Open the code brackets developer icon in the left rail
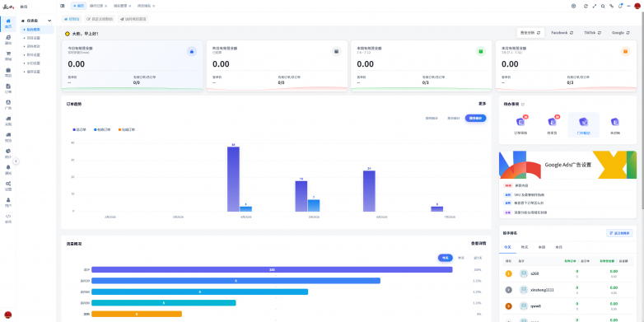Screen dimensions: 644x322 [x=8, y=216]
